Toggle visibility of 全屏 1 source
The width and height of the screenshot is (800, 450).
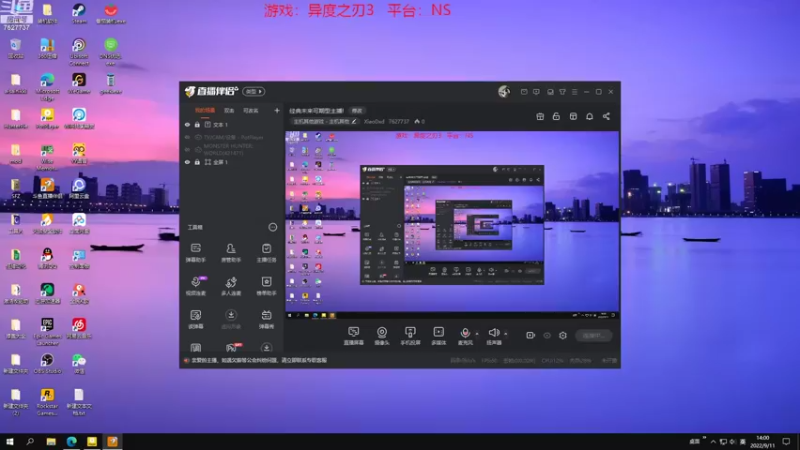187,162
